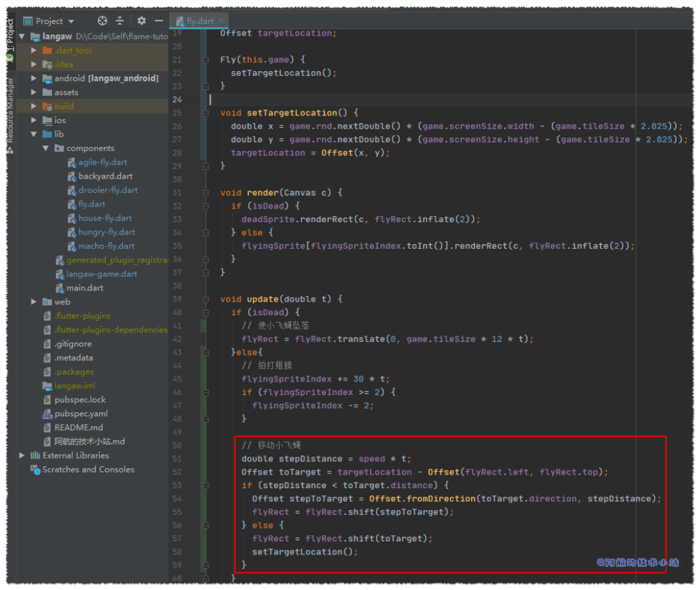Screen dimensions: 700x590
Task: Open langaw-game.dart from the tree
Action: (101, 274)
